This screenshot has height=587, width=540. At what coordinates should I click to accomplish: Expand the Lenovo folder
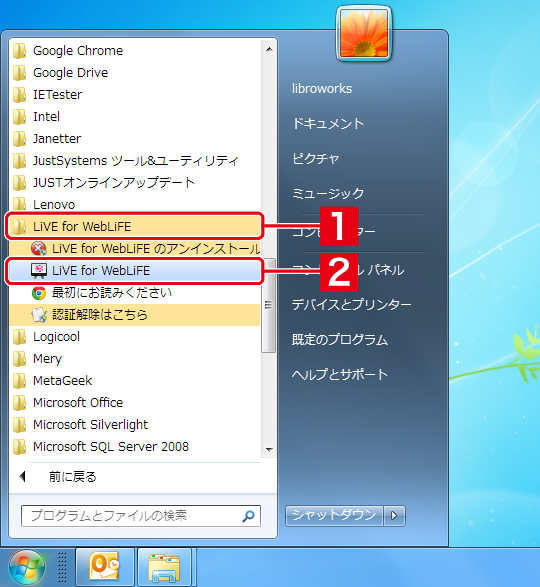135,204
